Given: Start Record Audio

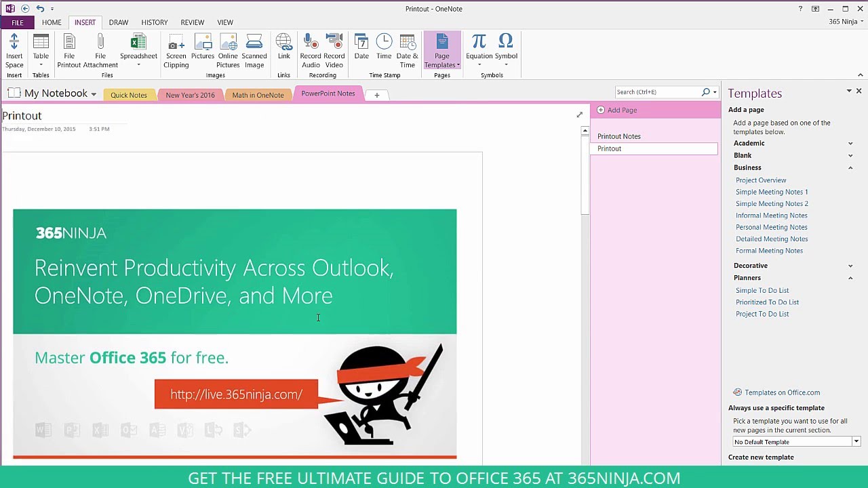Looking at the screenshot, I should coord(311,51).
